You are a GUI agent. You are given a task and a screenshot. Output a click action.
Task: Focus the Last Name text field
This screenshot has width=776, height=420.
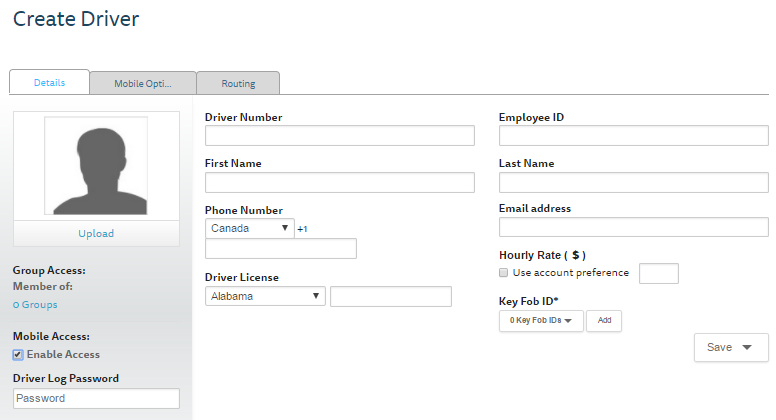pyautogui.click(x=633, y=182)
